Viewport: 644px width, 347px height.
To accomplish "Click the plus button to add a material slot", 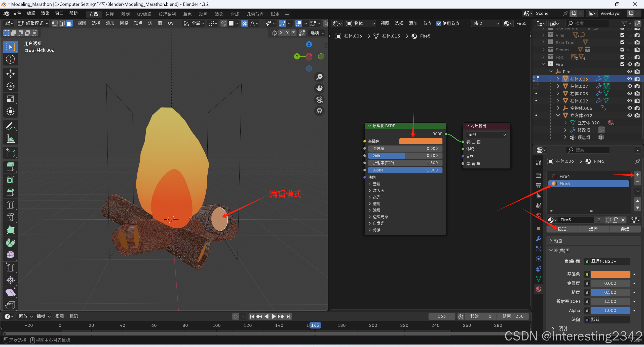I will (637, 175).
